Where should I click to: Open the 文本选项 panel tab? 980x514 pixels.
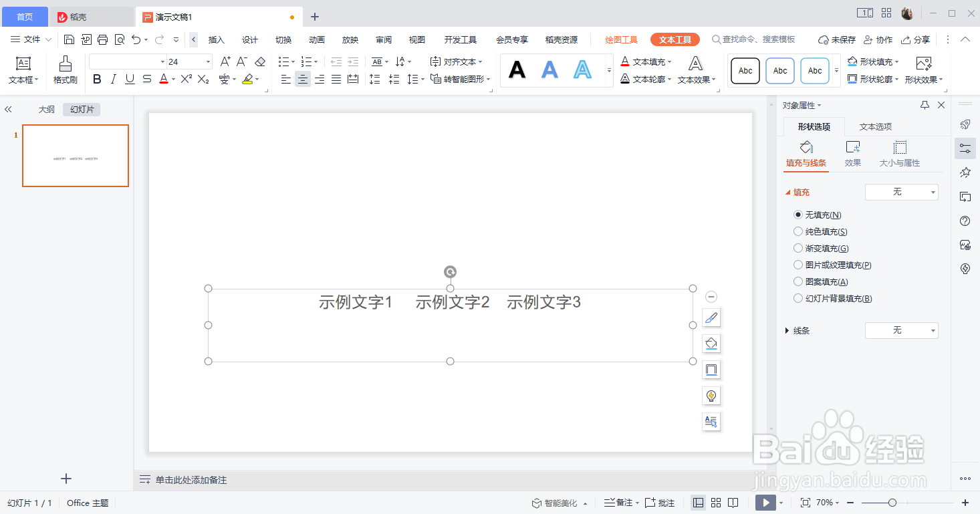coord(875,126)
